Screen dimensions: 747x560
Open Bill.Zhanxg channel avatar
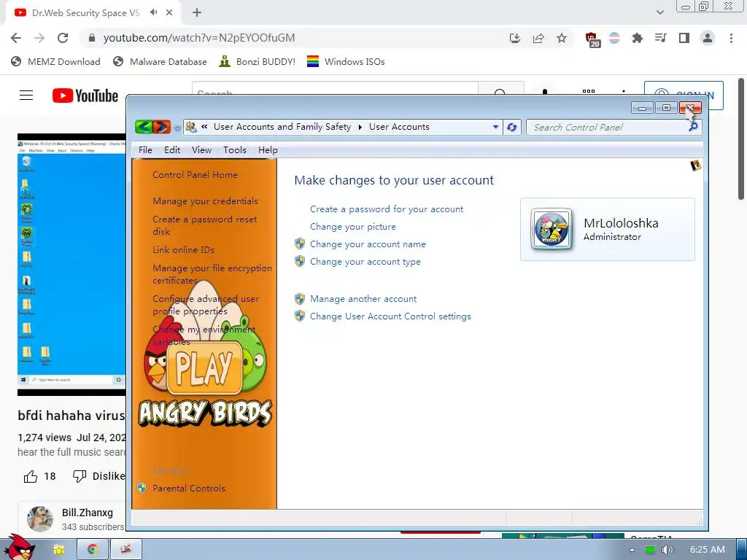[40, 519]
